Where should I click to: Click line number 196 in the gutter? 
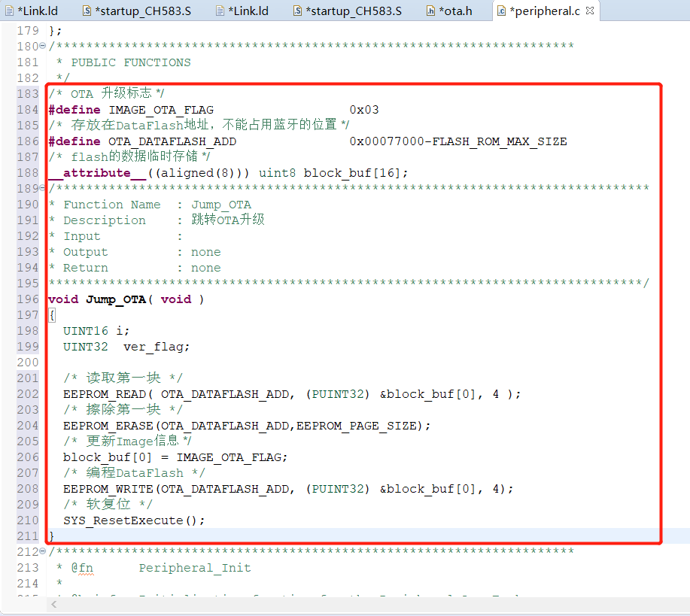(28, 299)
